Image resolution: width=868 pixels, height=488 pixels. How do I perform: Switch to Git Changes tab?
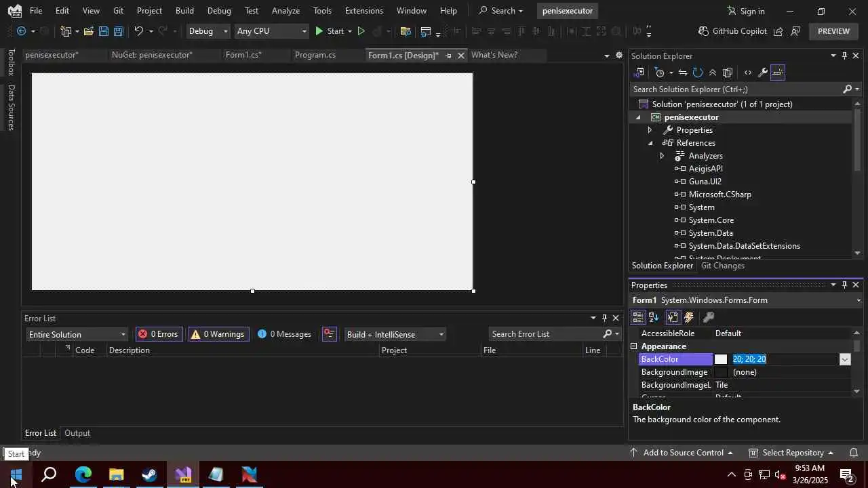[723, 266]
